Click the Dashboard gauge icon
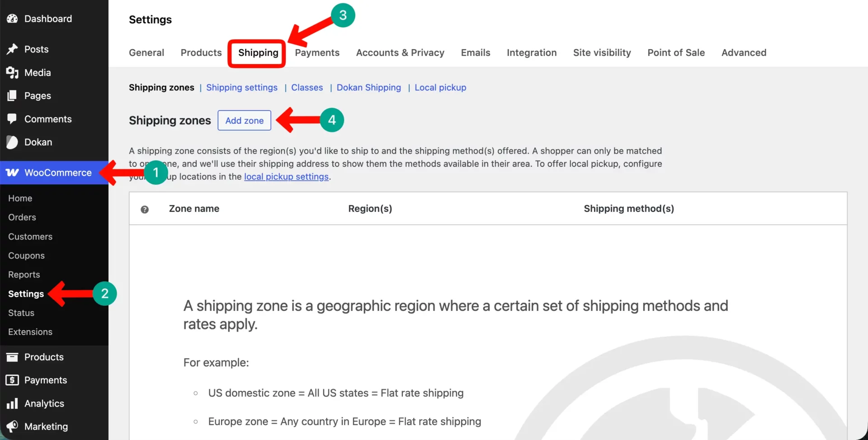This screenshot has width=868, height=440. coord(12,19)
